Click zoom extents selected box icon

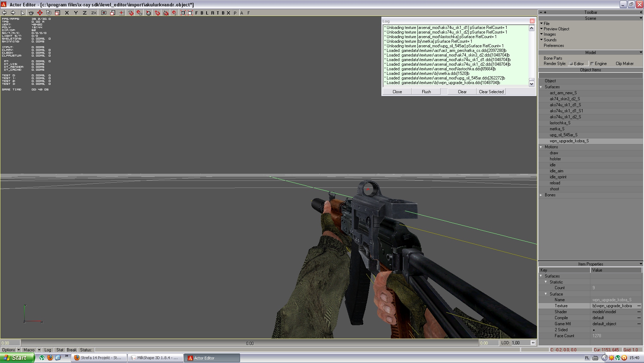pos(190,13)
